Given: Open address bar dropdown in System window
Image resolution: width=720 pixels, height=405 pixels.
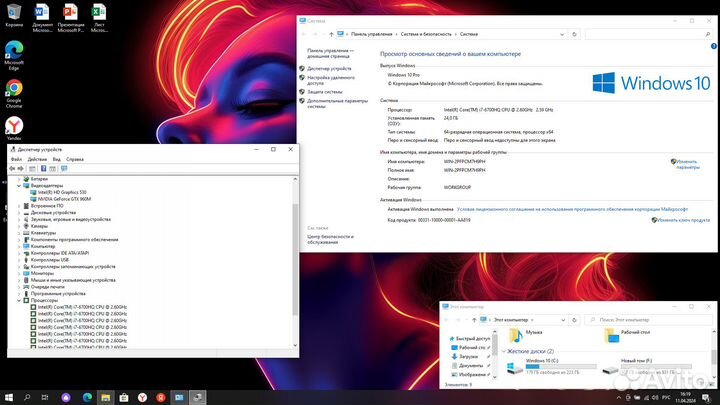Looking at the screenshot, I should pyautogui.click(x=562, y=34).
